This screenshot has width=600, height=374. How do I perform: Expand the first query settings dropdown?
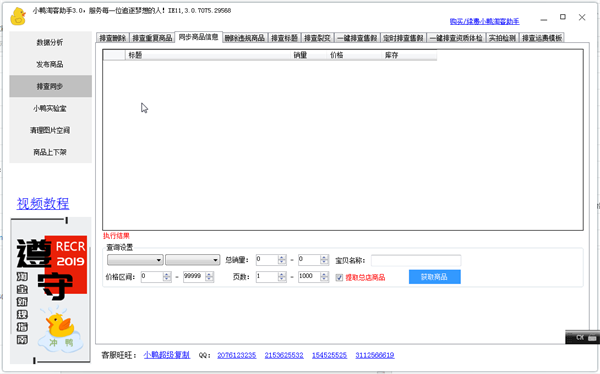135,260
